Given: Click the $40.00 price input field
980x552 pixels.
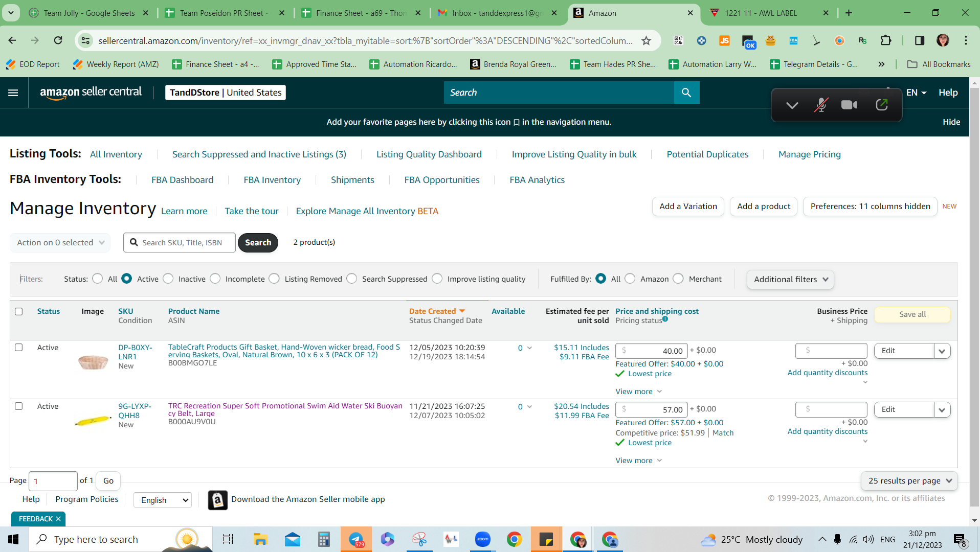Looking at the screenshot, I should click(652, 351).
